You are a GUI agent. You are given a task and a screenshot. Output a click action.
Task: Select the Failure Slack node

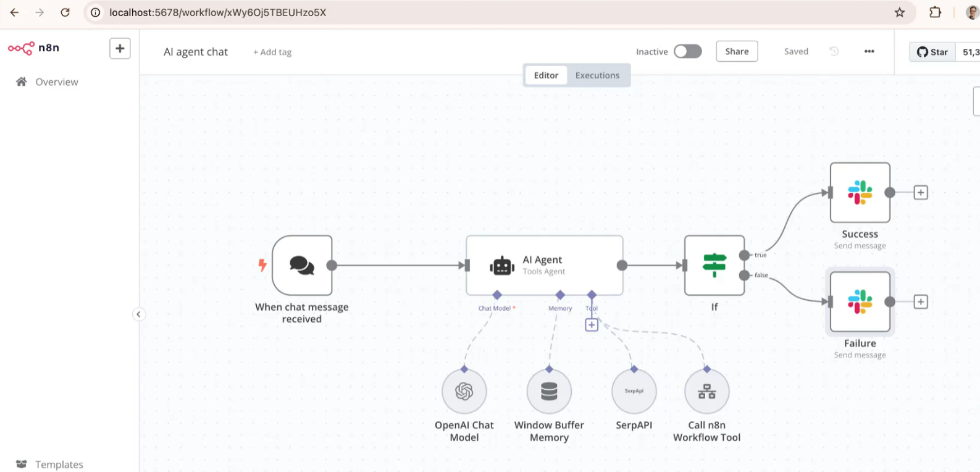point(860,302)
